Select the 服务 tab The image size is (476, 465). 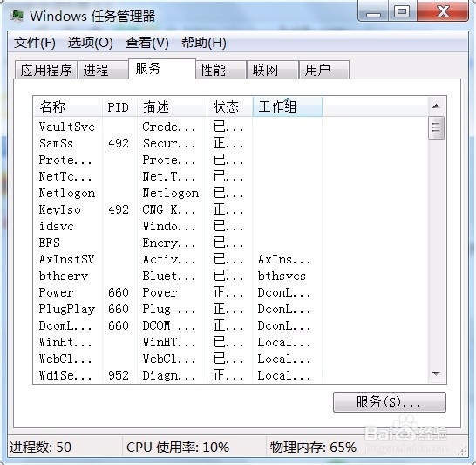click(162, 69)
